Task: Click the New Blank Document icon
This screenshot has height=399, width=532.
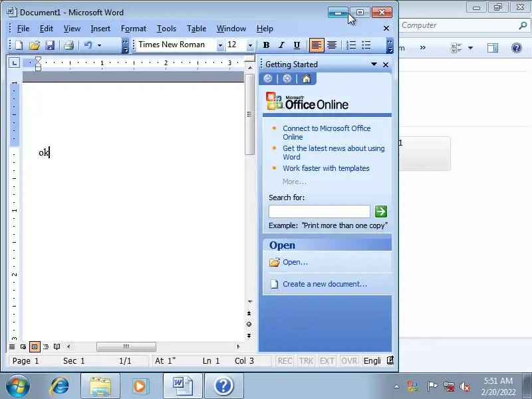Action: tap(19, 45)
